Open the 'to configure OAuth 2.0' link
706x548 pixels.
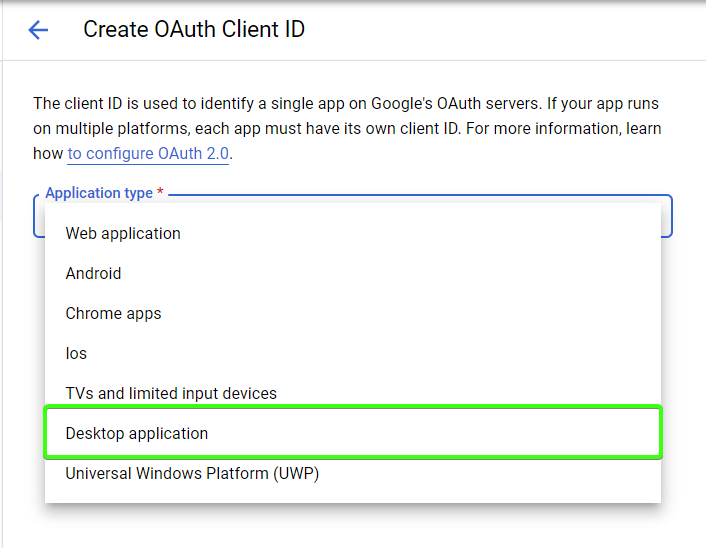[x=148, y=154]
